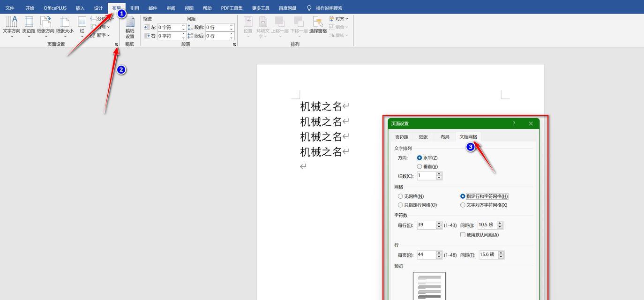The height and width of the screenshot is (300, 644).
Task: Open the 稿纸设置 manuscript paper settings
Action: click(130, 28)
